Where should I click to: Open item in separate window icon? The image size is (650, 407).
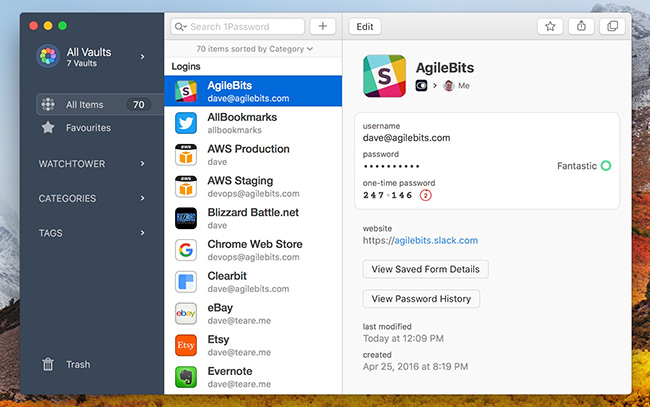click(x=610, y=27)
